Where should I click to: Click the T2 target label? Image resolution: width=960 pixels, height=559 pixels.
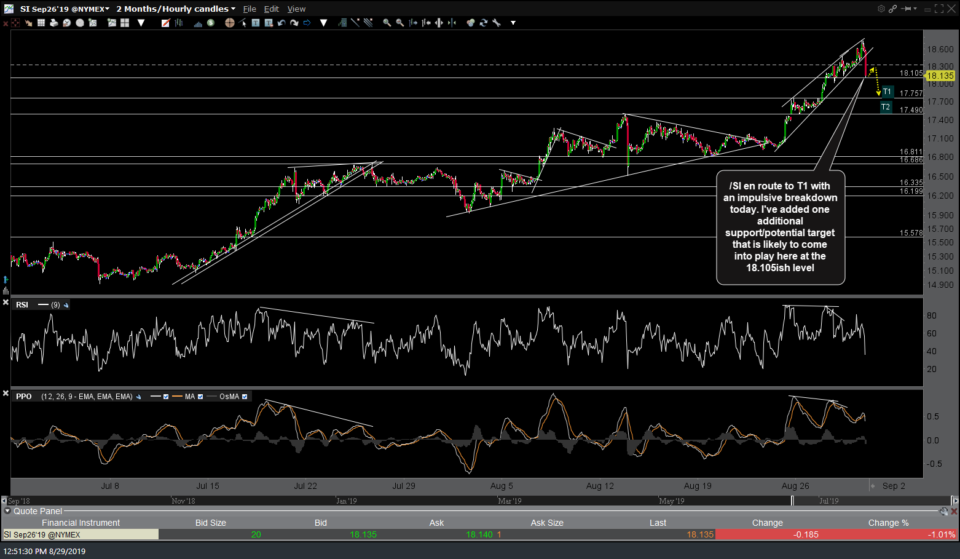pos(885,107)
